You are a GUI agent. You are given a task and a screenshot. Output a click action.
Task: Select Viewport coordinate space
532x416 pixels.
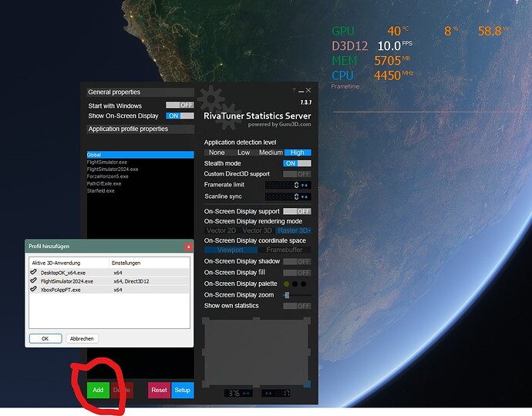click(231, 250)
